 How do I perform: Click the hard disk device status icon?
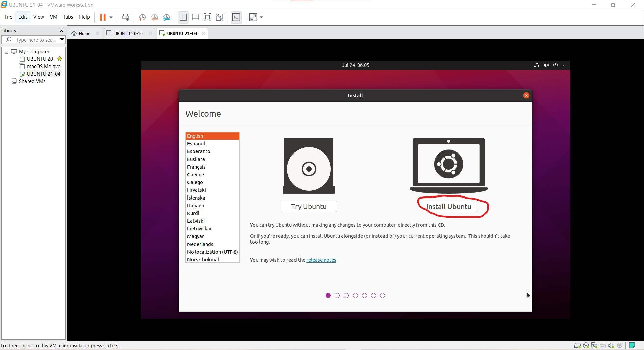577,345
